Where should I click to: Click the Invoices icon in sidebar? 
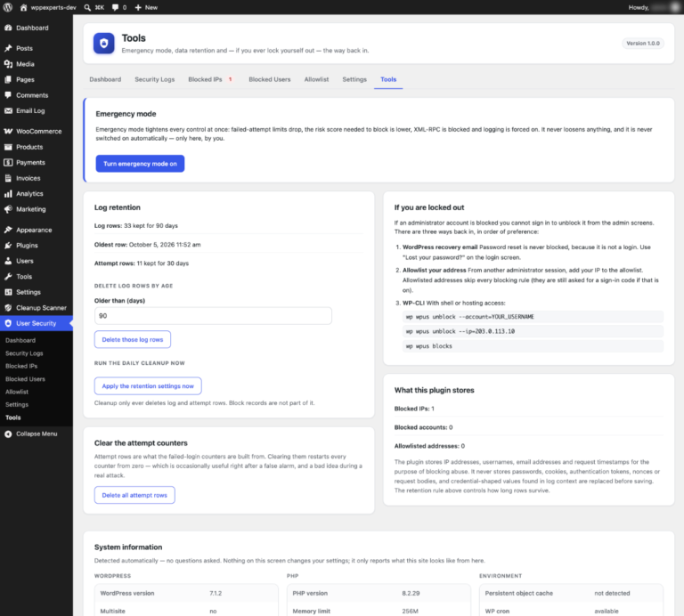click(x=8, y=178)
